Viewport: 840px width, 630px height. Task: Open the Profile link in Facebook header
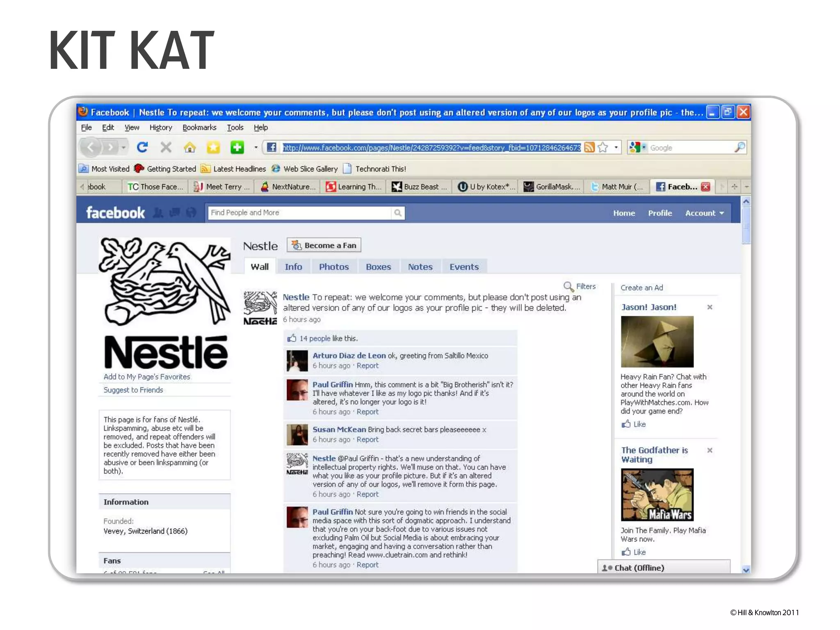660,213
